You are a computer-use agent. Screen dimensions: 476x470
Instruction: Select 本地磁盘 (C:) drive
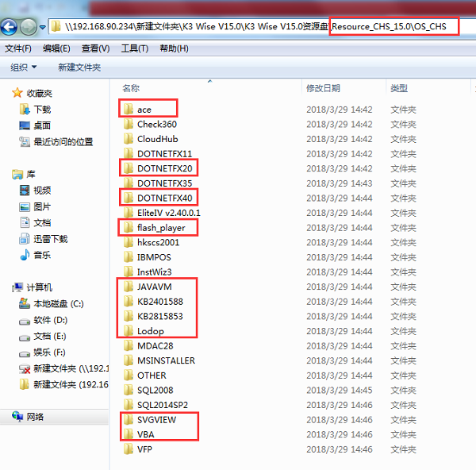(x=57, y=303)
